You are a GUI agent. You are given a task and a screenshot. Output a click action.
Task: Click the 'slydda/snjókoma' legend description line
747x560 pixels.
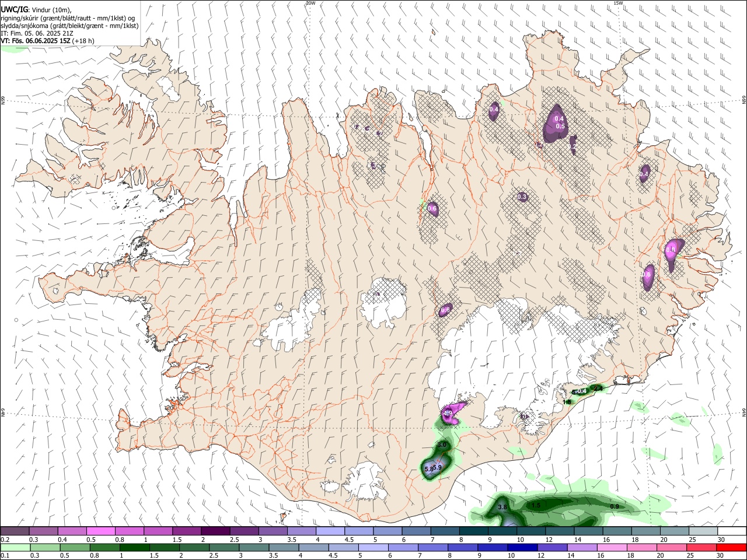click(x=69, y=26)
